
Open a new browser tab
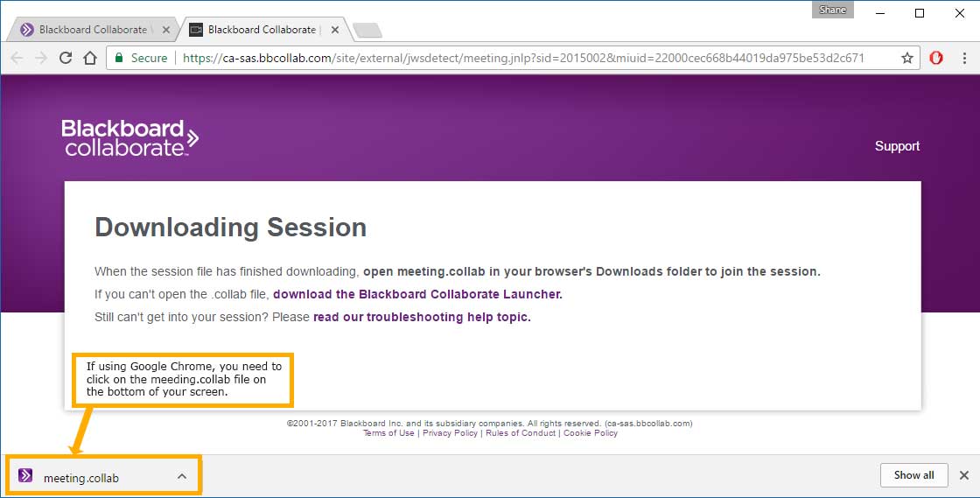(x=367, y=30)
